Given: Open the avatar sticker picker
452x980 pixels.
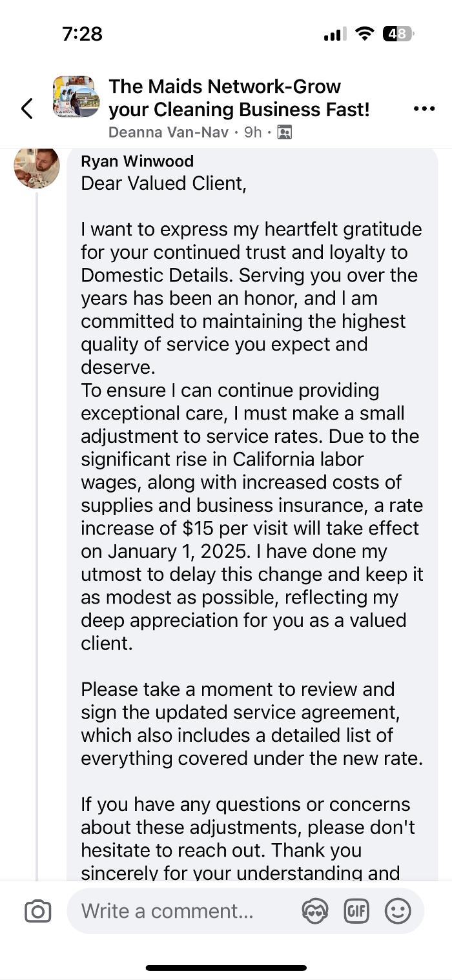Looking at the screenshot, I should (x=314, y=911).
